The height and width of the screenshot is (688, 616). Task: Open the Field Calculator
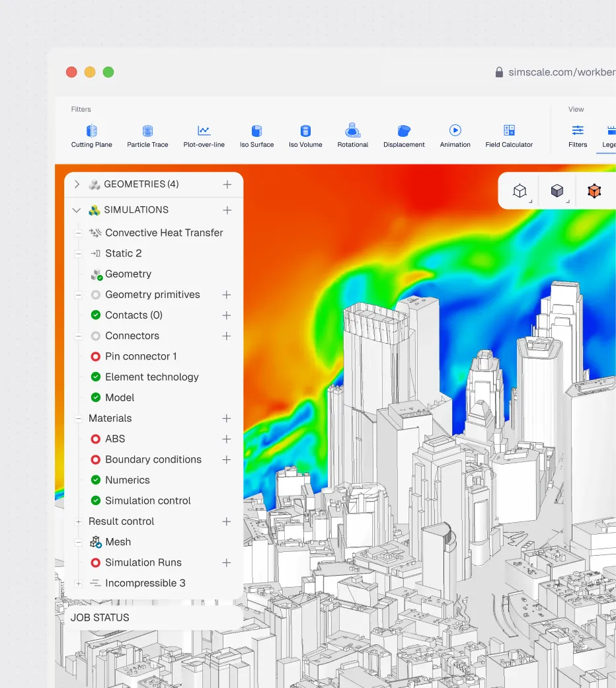tap(509, 135)
